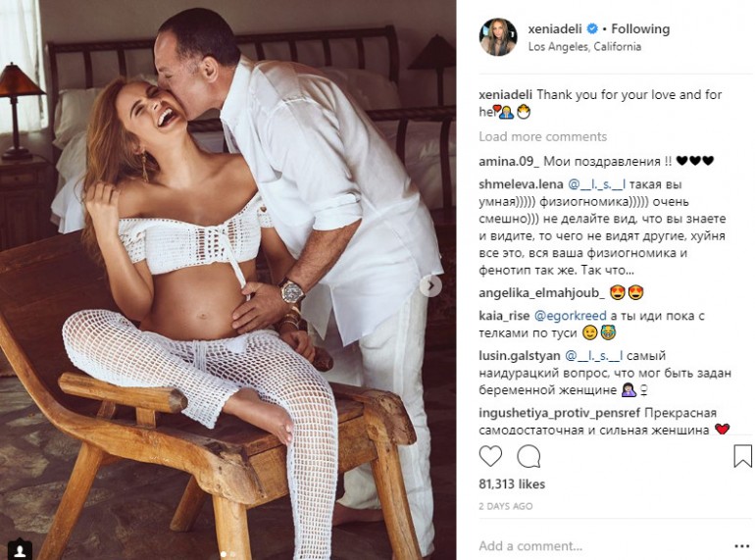Show tagged people icon on photo
This screenshot has height=560, width=755.
click(x=20, y=549)
